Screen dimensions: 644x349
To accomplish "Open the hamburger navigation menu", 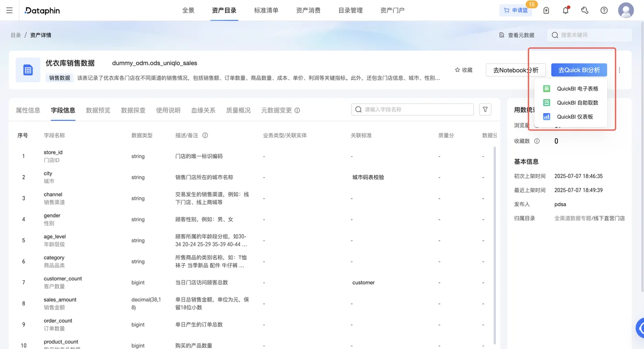I will [9, 11].
